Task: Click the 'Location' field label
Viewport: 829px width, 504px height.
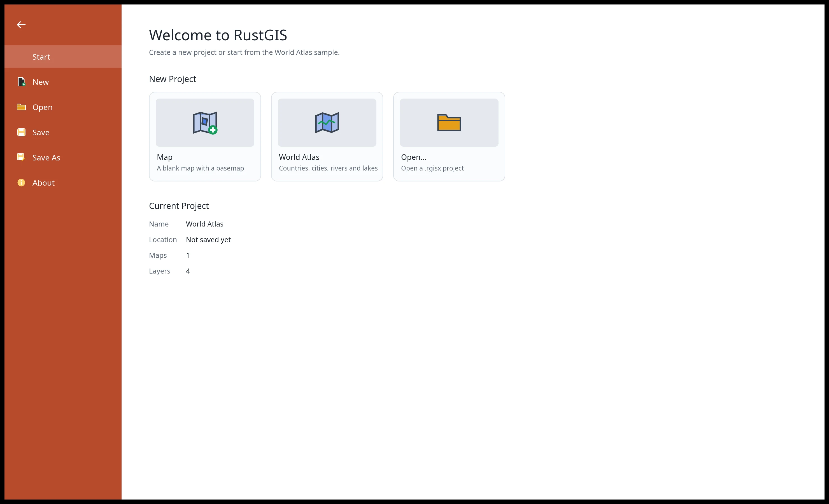Action: (163, 240)
